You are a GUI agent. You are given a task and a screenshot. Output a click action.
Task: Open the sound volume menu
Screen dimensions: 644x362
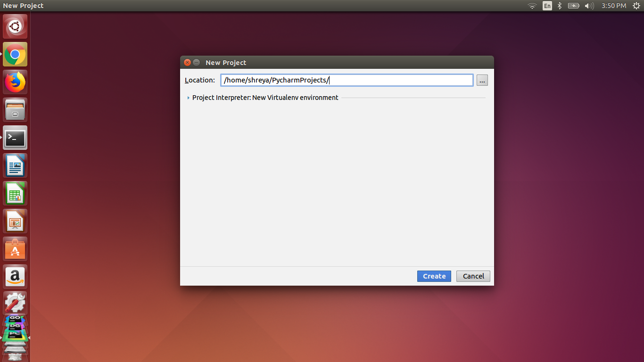(x=589, y=6)
